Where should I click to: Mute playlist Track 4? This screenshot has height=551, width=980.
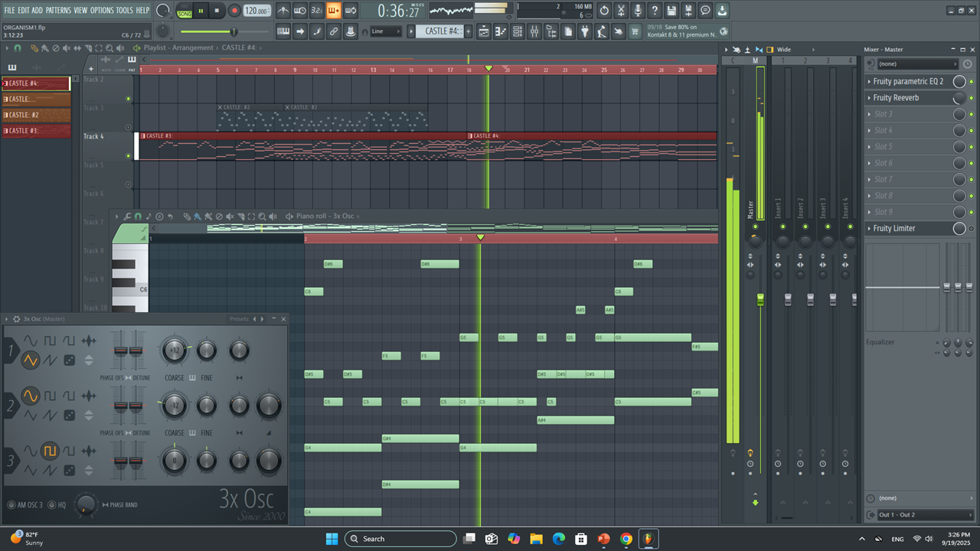click(x=128, y=156)
